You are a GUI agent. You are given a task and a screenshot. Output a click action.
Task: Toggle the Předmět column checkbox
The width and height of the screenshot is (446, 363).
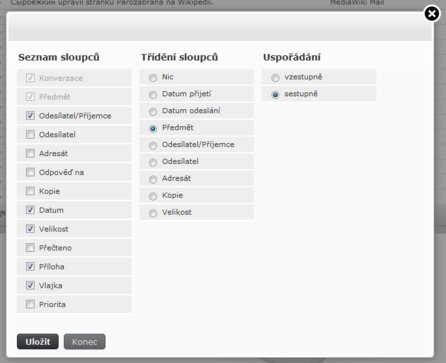(x=30, y=97)
